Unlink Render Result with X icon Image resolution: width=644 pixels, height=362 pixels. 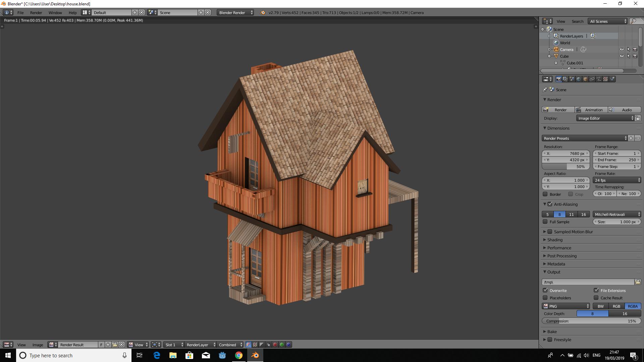tap(121, 345)
